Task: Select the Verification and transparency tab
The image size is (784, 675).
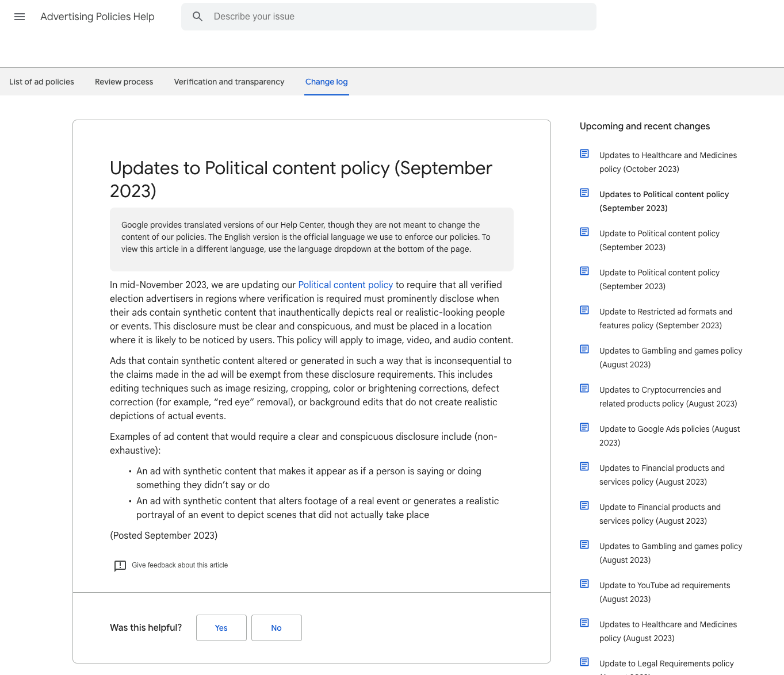Action: [229, 82]
